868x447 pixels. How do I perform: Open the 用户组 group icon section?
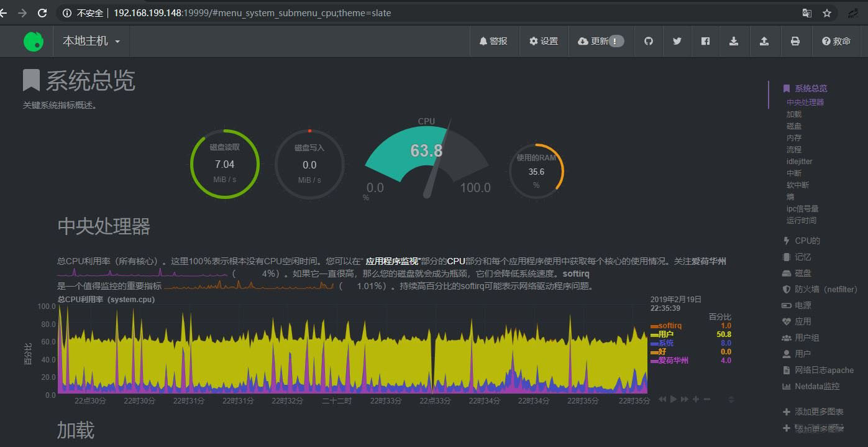[787, 338]
